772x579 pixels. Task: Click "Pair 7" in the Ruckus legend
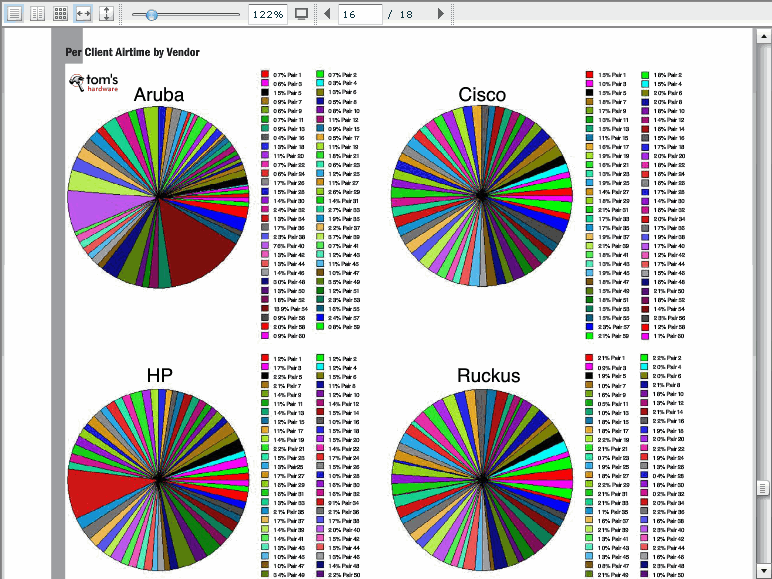click(x=619, y=386)
